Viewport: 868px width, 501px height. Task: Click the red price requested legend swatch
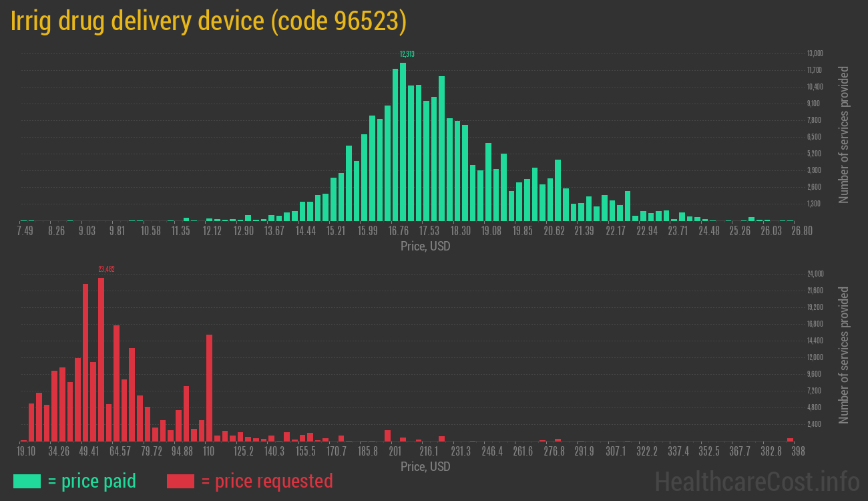click(x=180, y=481)
